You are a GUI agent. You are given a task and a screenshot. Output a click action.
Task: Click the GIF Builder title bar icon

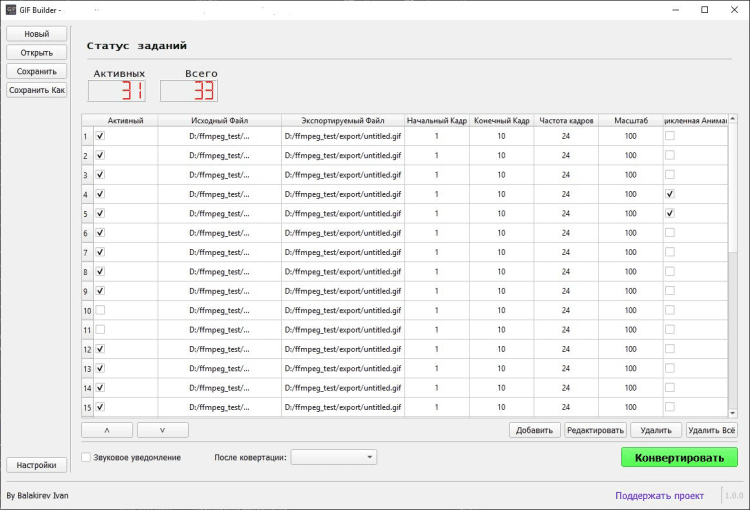(10, 10)
